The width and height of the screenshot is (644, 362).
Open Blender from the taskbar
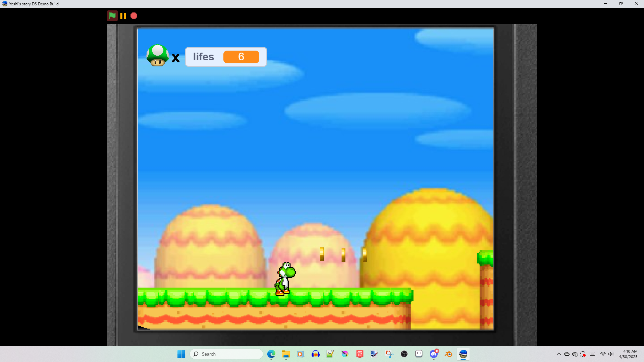pos(448,354)
